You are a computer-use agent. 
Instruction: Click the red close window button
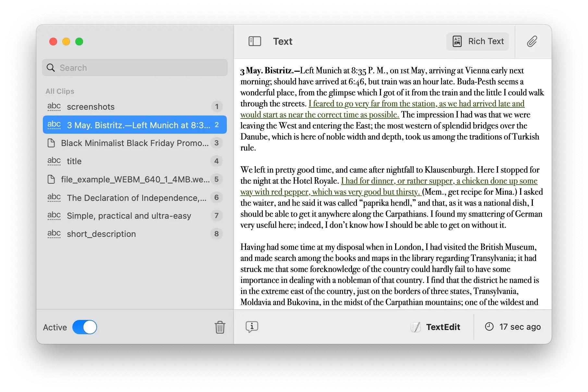53,42
